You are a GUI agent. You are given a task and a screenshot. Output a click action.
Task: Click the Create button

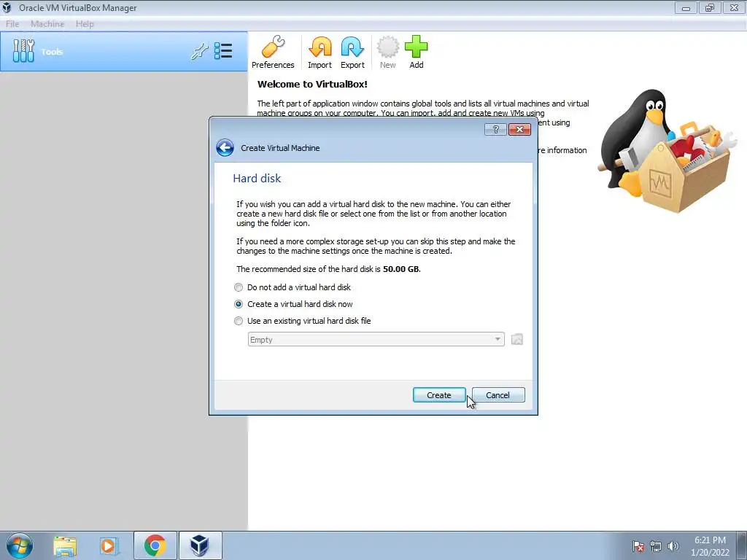click(x=438, y=394)
